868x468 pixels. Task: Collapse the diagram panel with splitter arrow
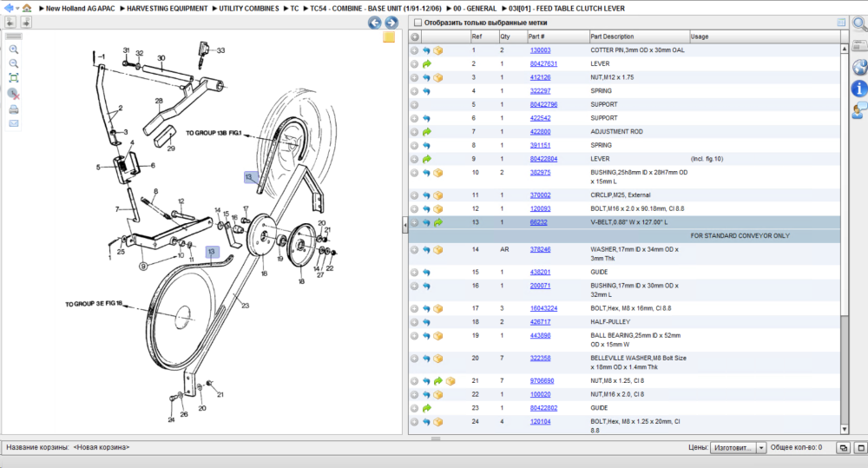point(404,224)
